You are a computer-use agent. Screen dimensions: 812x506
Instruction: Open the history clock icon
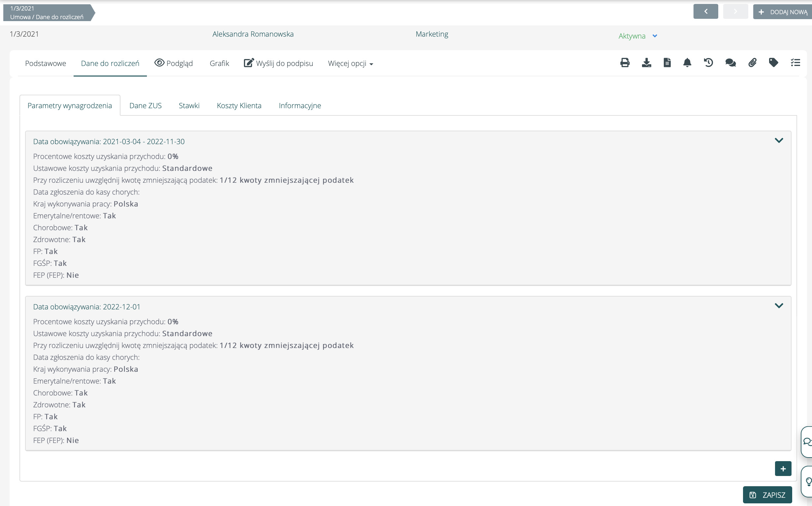709,63
